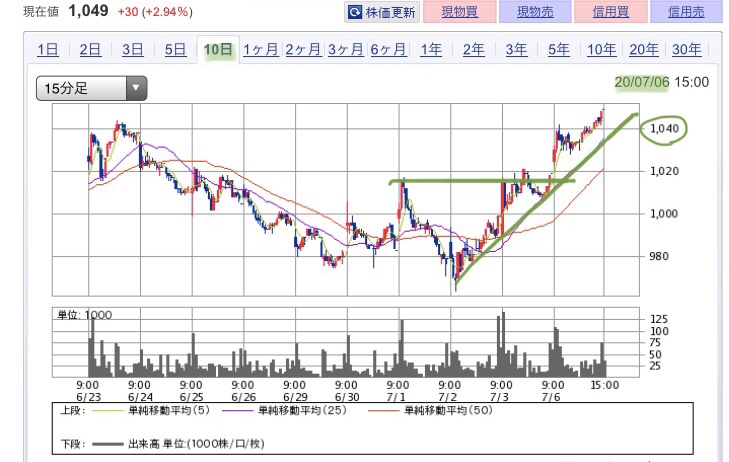The height and width of the screenshot is (462, 729).
Task: Click the 信用売 button
Action: click(x=686, y=12)
